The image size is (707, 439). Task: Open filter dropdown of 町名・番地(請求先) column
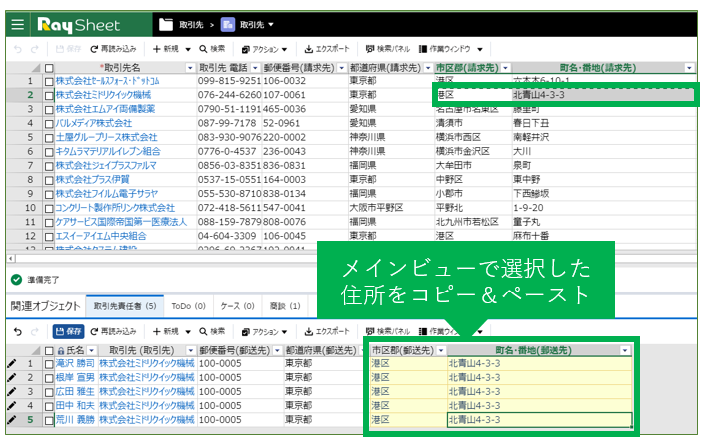coord(689,68)
